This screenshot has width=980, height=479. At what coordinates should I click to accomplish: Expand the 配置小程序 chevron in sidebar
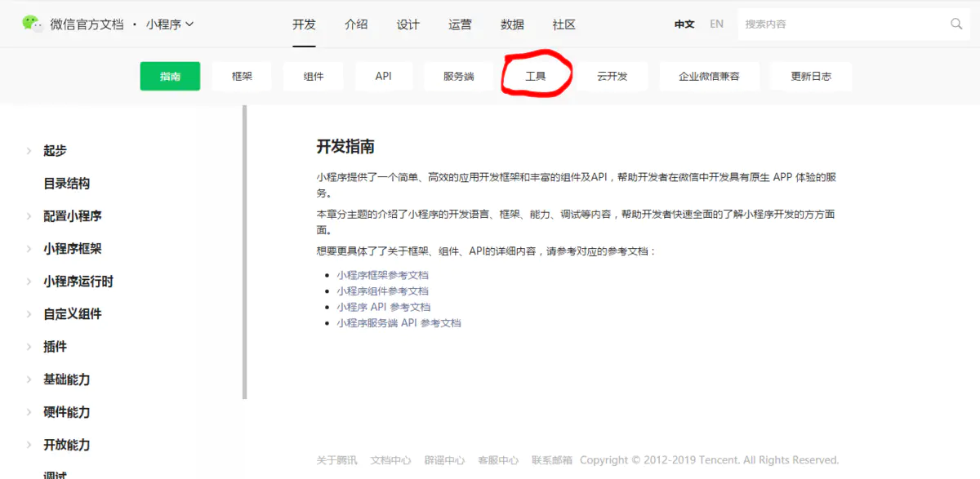29,216
